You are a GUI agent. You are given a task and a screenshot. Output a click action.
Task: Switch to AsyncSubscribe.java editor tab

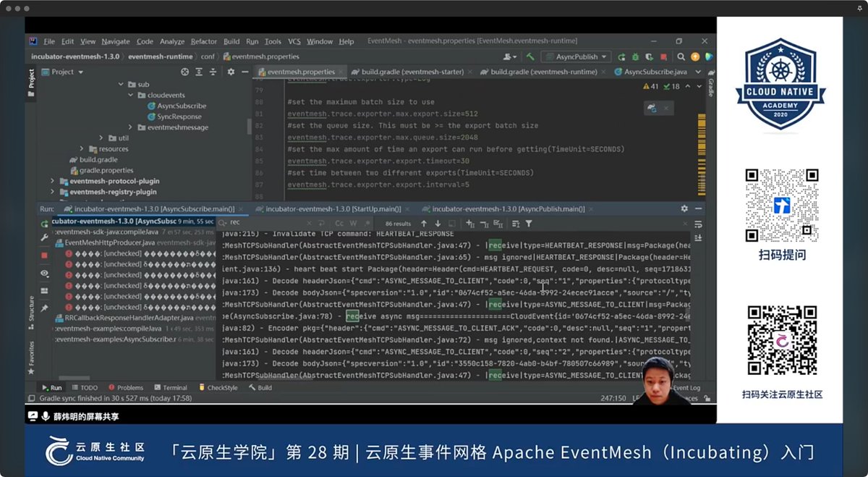[x=650, y=72]
